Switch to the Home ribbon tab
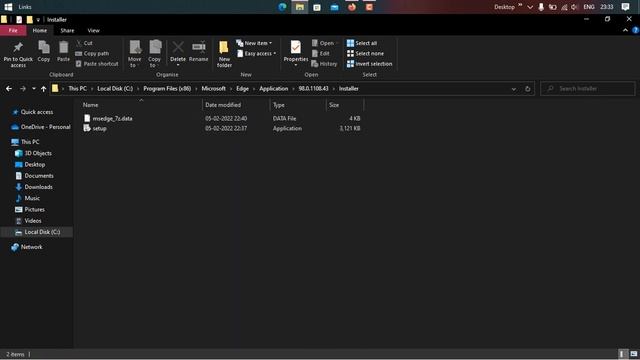The height and width of the screenshot is (360, 640). (x=40, y=31)
